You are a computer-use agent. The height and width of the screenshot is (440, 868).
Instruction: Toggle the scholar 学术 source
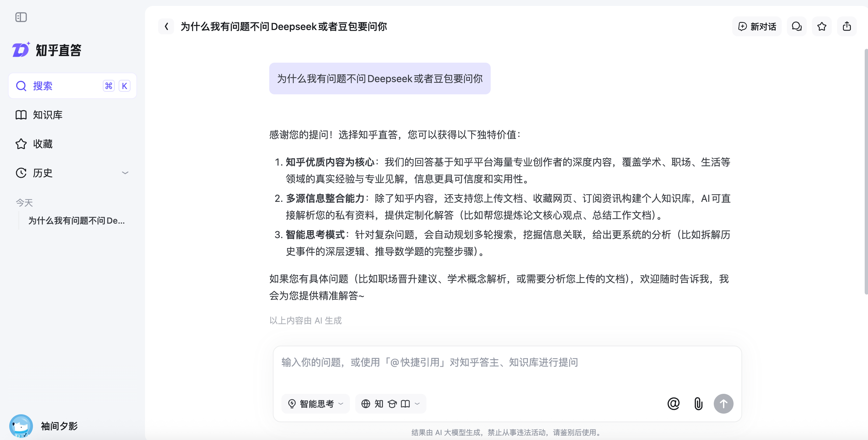391,403
